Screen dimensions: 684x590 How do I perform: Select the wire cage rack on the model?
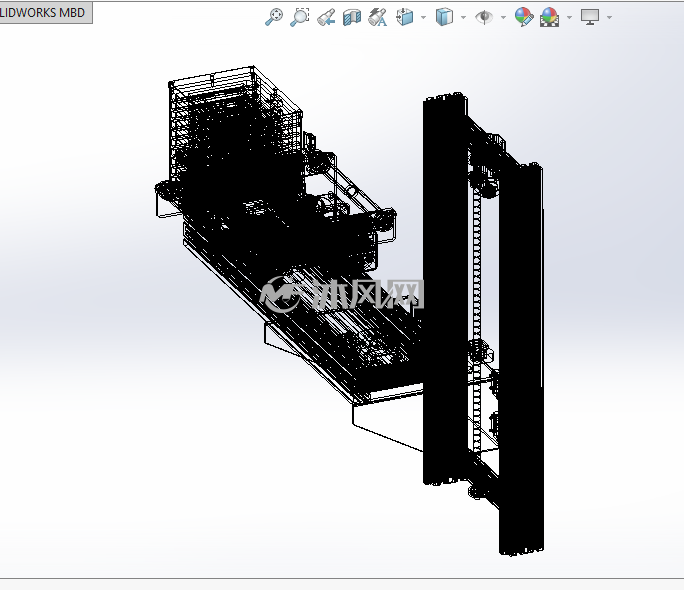click(x=236, y=126)
